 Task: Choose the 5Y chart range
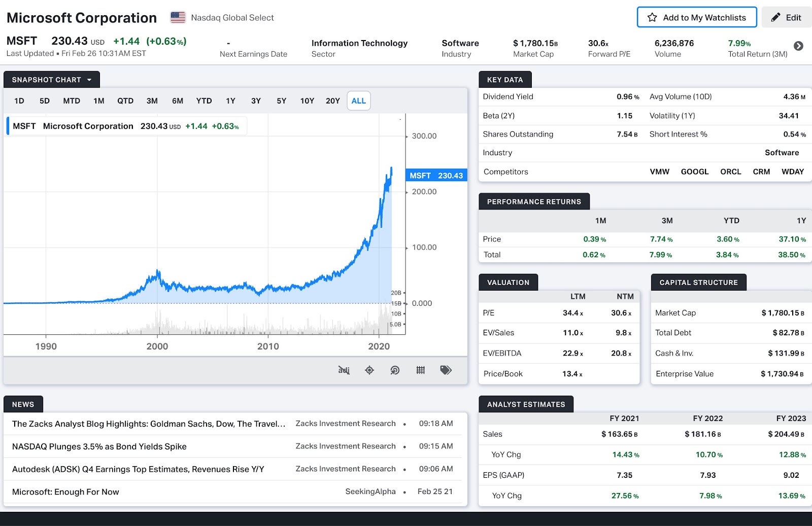282,101
